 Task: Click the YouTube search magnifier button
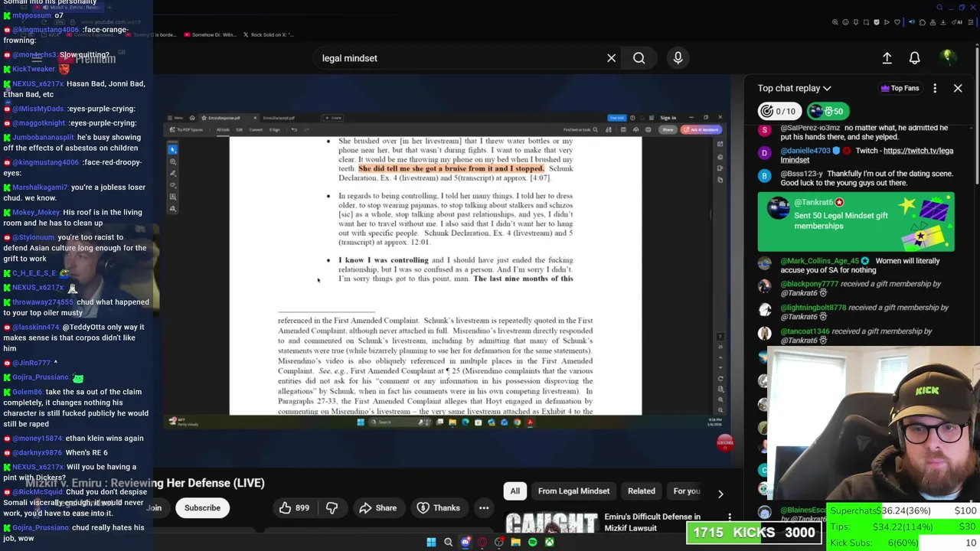[639, 58]
